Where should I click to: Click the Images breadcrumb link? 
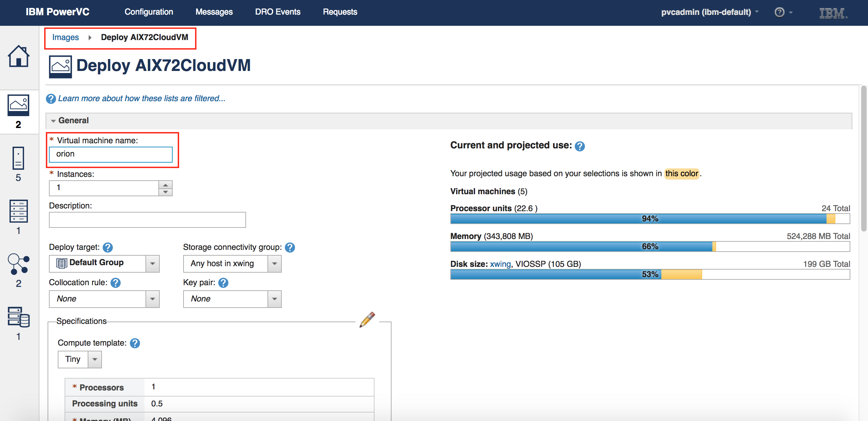[x=66, y=37]
